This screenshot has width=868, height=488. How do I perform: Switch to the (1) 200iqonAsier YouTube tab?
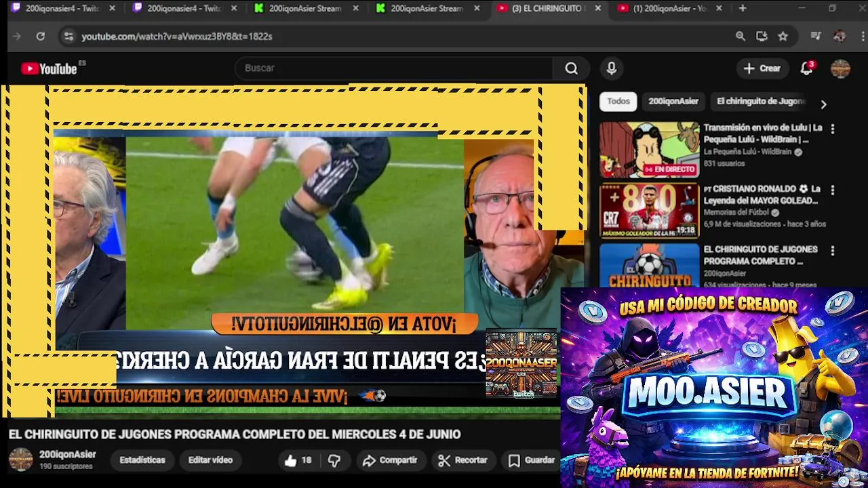(x=668, y=9)
